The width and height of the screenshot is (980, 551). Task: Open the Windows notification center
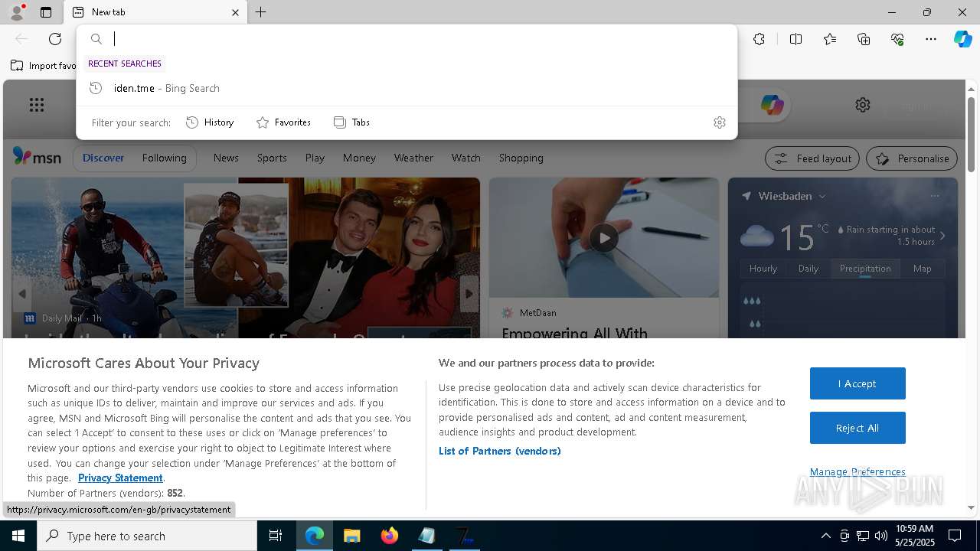tap(955, 536)
